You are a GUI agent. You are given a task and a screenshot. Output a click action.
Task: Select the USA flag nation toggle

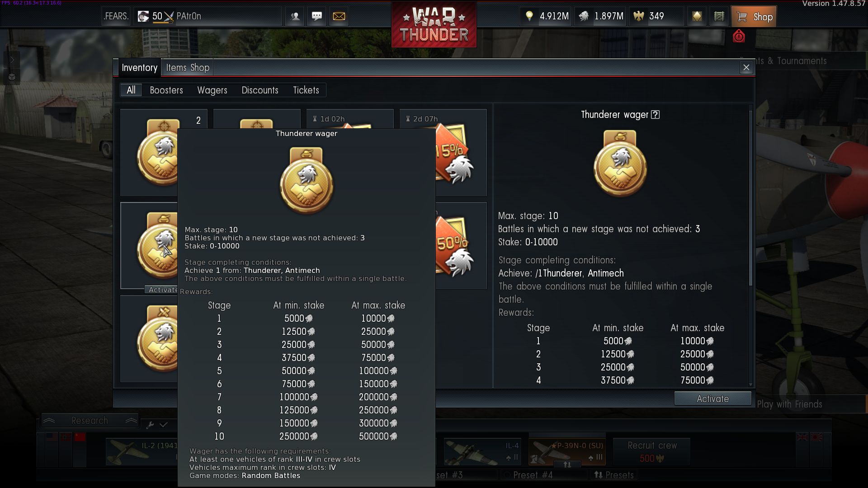(52, 437)
